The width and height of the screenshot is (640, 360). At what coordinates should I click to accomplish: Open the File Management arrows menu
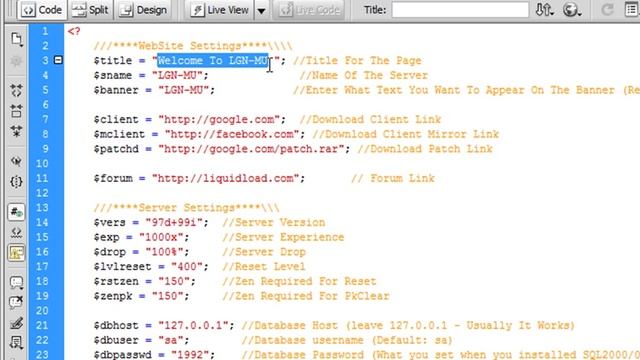(x=544, y=10)
